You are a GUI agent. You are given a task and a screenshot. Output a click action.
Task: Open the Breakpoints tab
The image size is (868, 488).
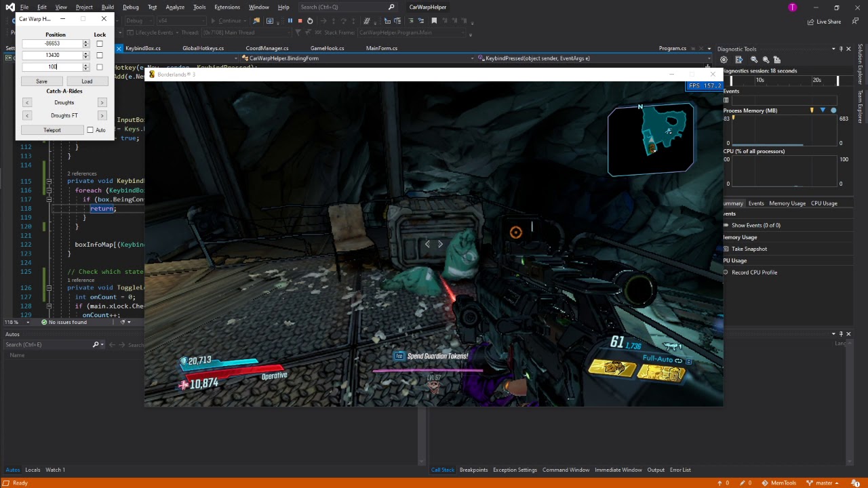(473, 470)
